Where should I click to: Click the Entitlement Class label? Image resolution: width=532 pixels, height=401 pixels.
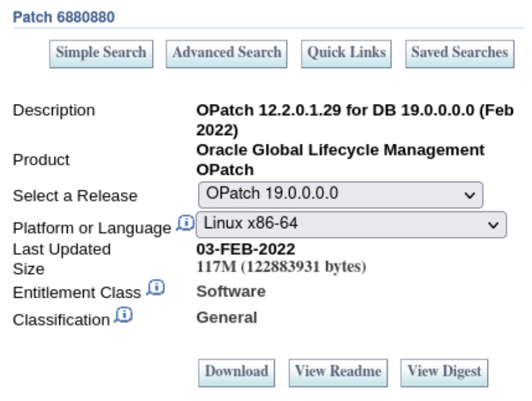click(x=77, y=292)
